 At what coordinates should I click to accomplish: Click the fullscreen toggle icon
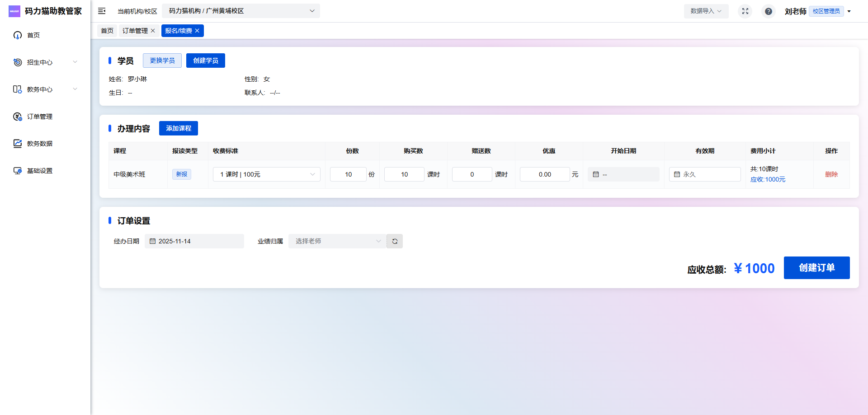point(745,11)
